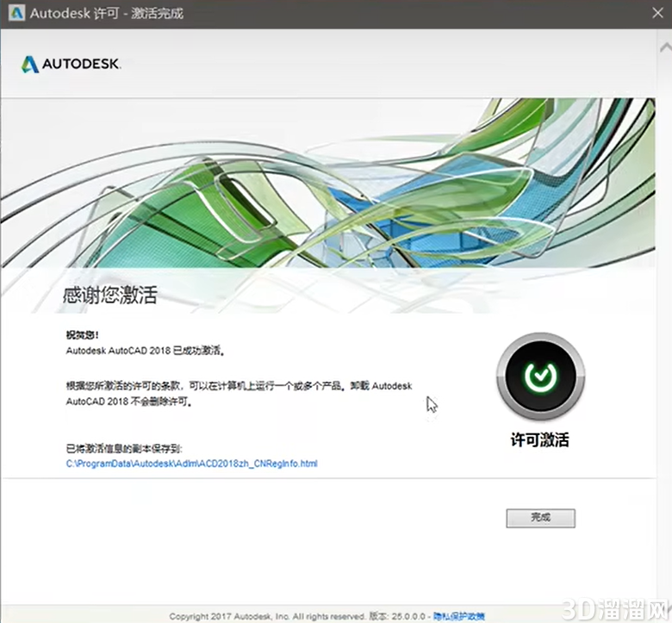Click the AUTODESK logo in the header
This screenshot has width=672, height=623.
pos(72,64)
